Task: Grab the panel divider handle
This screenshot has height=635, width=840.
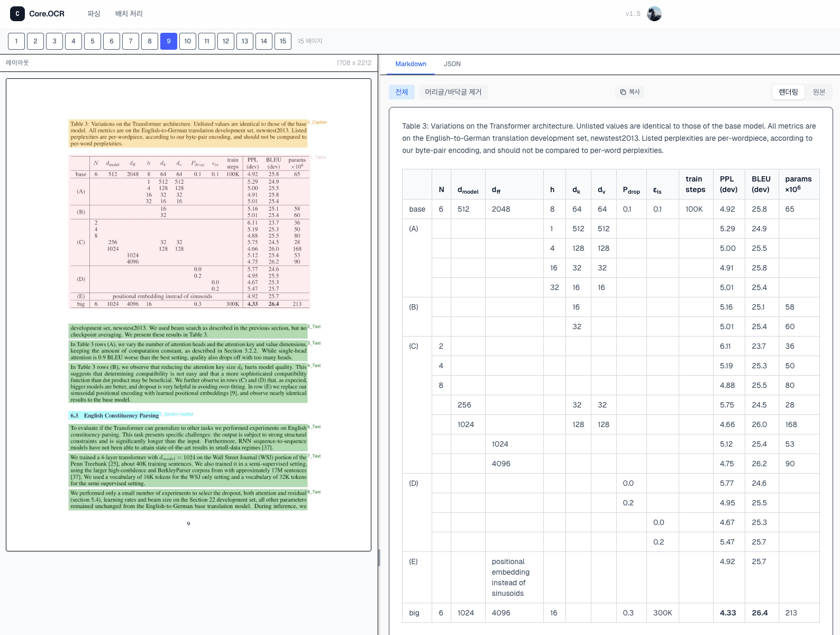Action: tap(379, 557)
